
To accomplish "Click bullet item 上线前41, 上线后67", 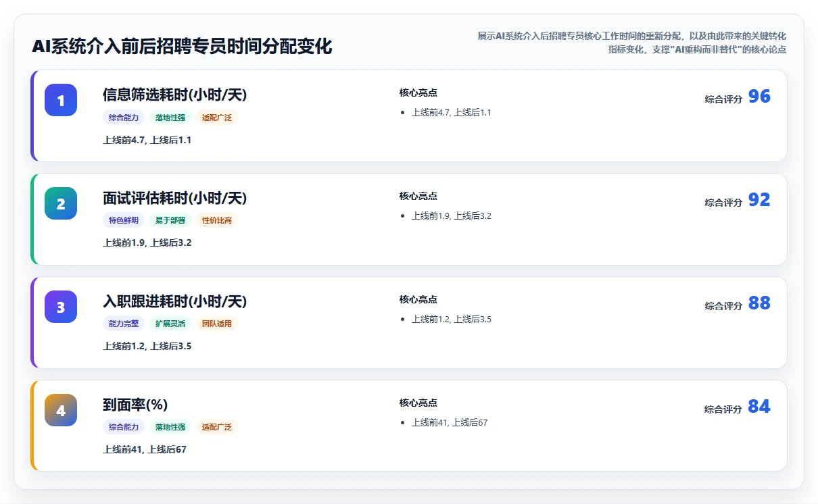I will click(450, 423).
